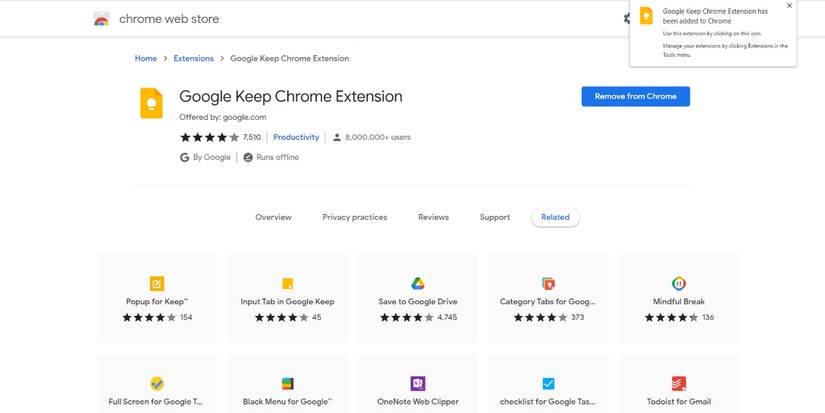Close the extension added notification popup
The height and width of the screenshot is (413, 825).
[789, 6]
